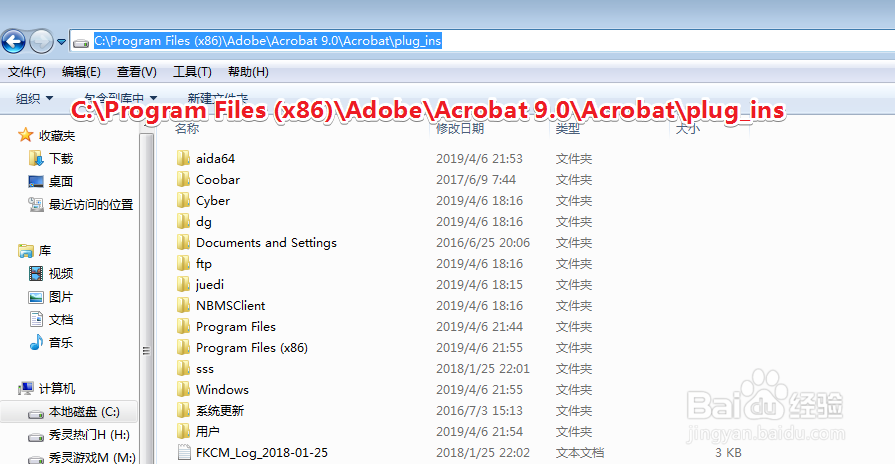Select the Coobar folder name

click(x=218, y=180)
